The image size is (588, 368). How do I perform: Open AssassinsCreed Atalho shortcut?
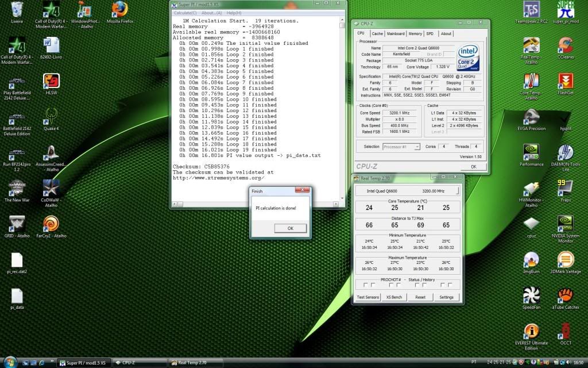click(51, 154)
